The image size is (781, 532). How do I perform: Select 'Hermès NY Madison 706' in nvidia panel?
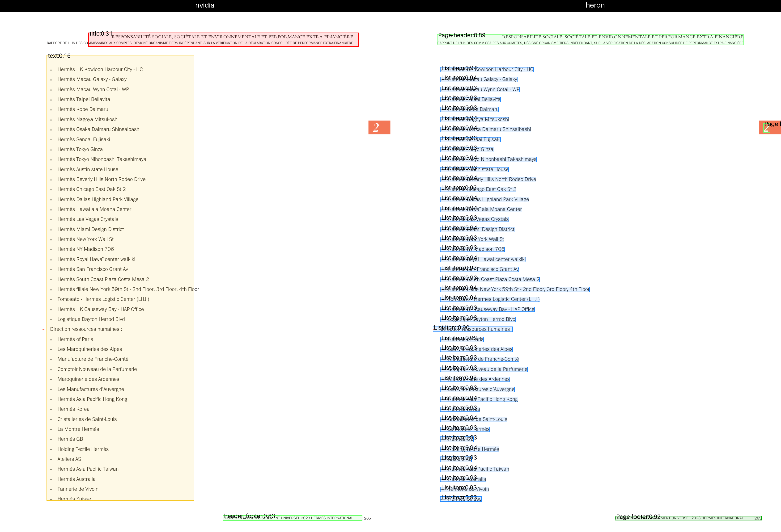(86, 249)
